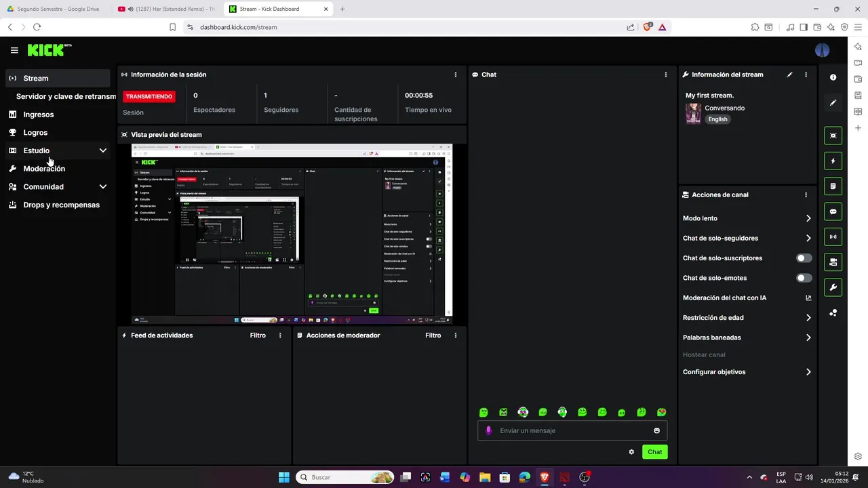Toggle the wrench stream info widget icon
This screenshot has width=868, height=488.
pyautogui.click(x=833, y=287)
